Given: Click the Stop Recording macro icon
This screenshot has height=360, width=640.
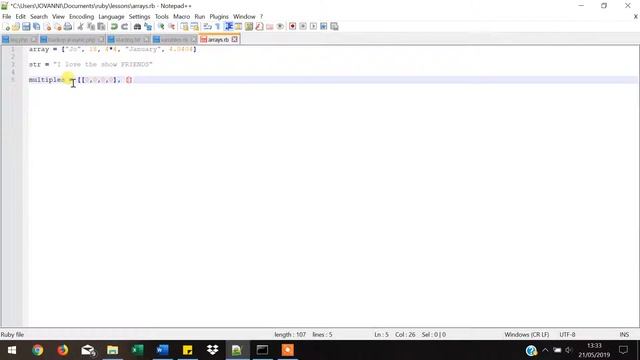Looking at the screenshot, I should coord(303,27).
